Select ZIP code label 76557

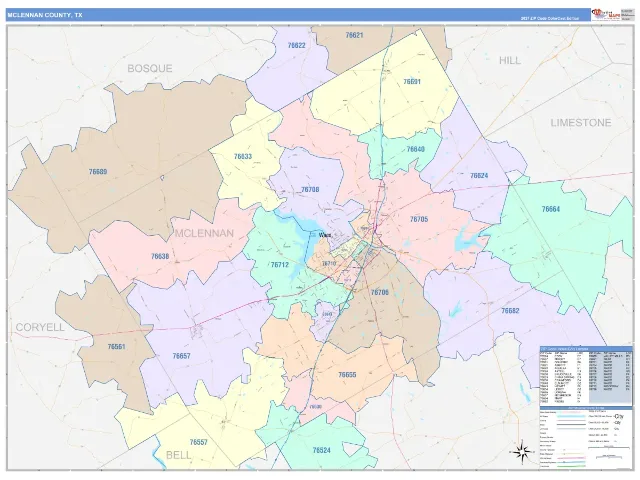pyautogui.click(x=199, y=442)
